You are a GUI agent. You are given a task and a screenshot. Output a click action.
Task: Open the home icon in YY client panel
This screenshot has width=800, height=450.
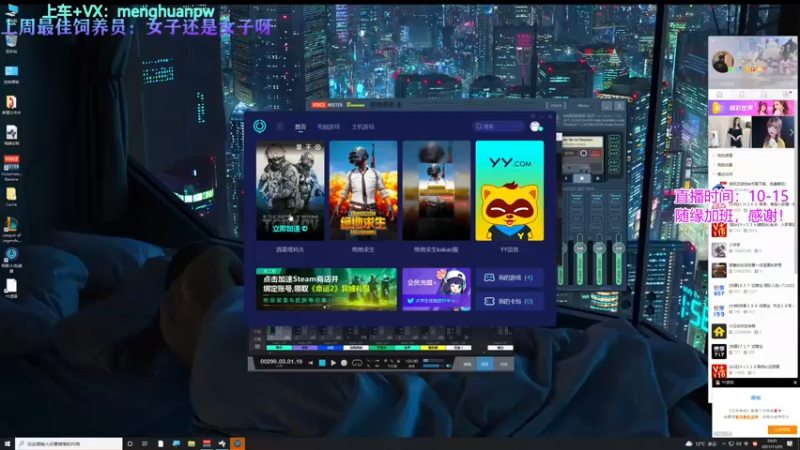[719, 94]
